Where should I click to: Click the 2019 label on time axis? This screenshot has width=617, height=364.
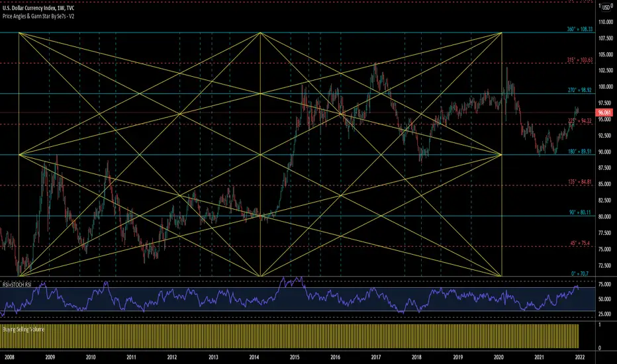[x=457, y=357]
